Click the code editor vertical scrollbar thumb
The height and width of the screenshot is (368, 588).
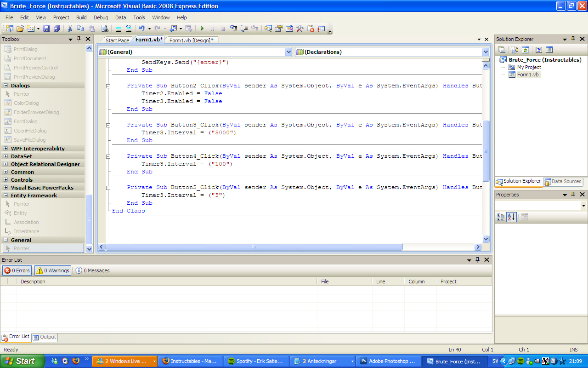[x=486, y=151]
